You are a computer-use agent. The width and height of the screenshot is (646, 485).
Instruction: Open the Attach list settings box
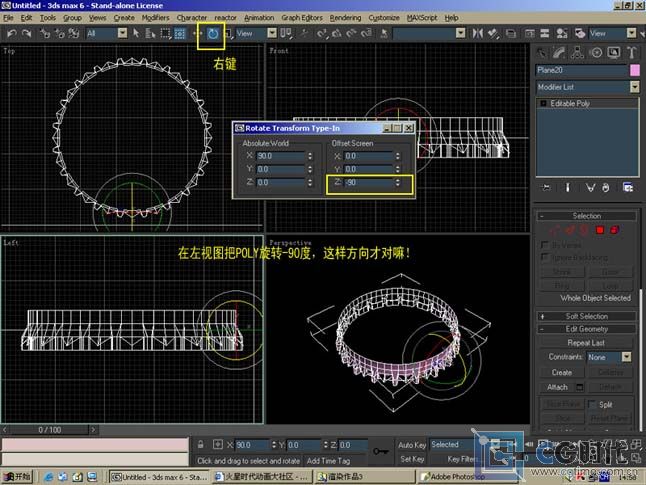(579, 387)
